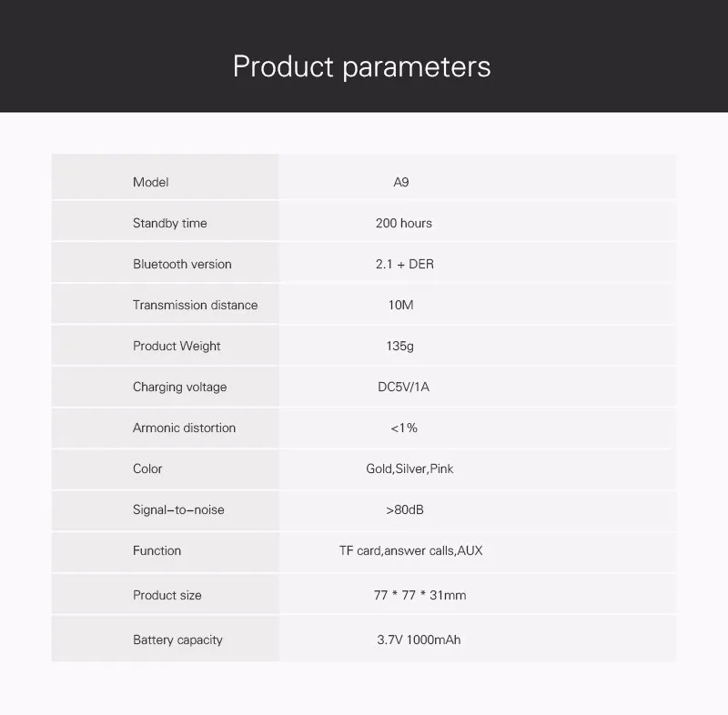Select the Model row label

(150, 182)
